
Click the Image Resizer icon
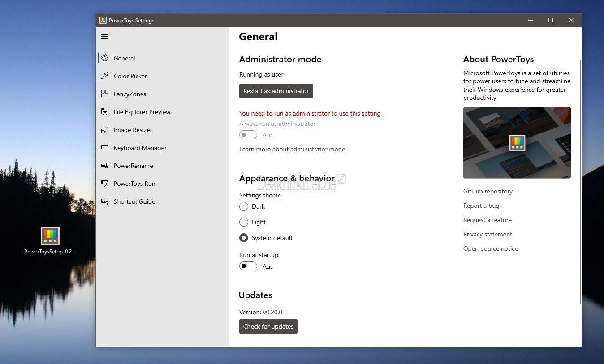[105, 130]
